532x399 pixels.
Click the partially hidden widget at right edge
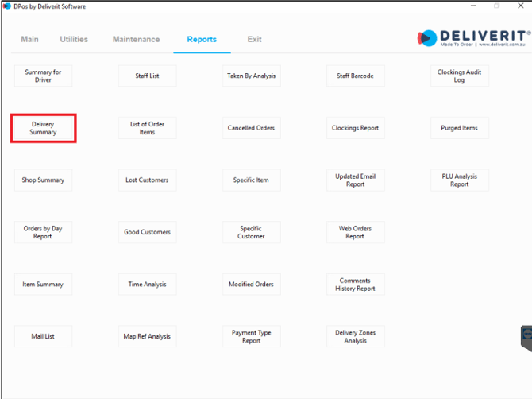click(526, 336)
